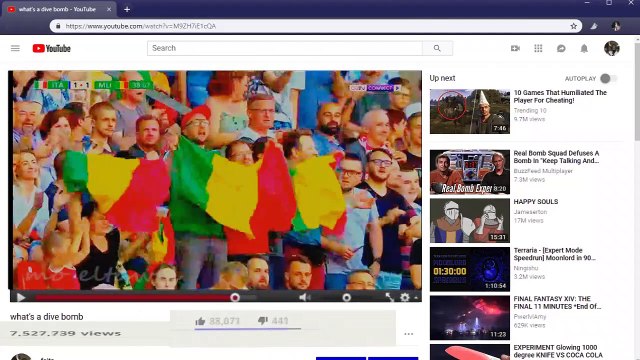Open the create video camera icon
The width and height of the screenshot is (640, 360).
pos(515,48)
